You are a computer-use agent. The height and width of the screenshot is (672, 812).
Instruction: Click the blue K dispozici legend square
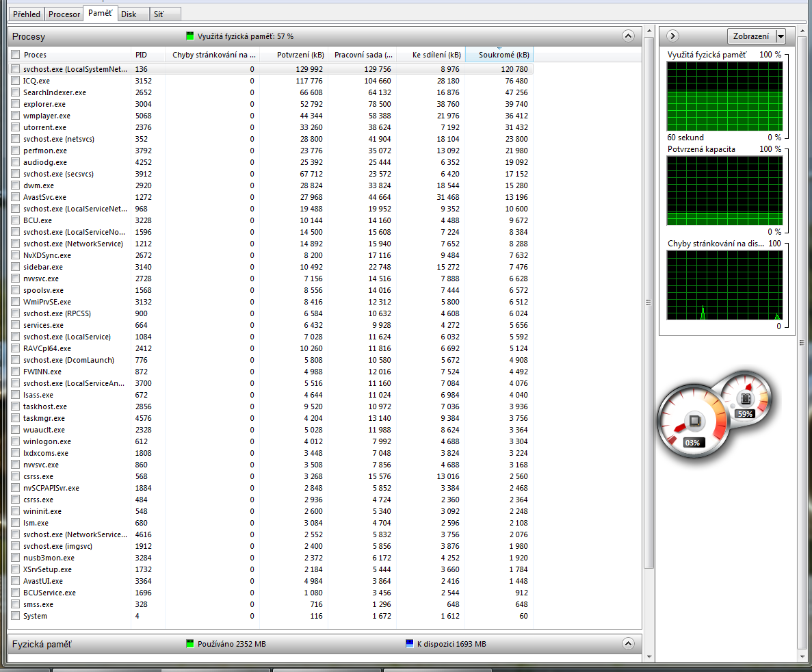tap(410, 644)
